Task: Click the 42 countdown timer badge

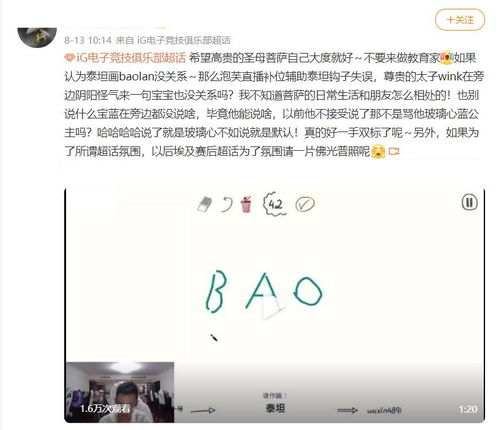Action: [x=275, y=204]
